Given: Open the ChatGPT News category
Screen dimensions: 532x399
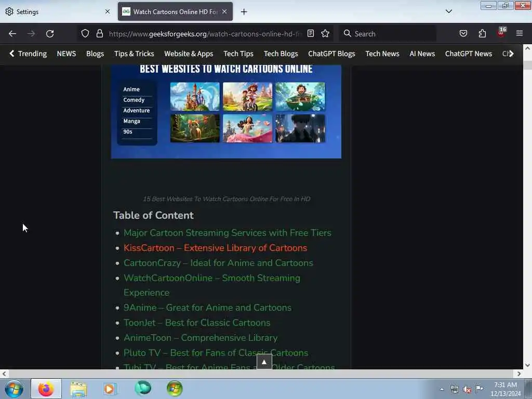Looking at the screenshot, I should (x=469, y=54).
